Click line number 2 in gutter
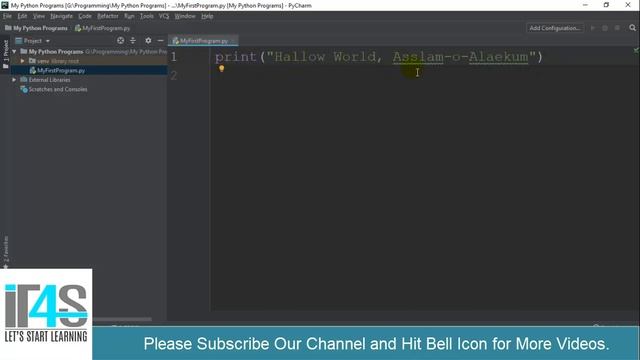 (x=174, y=76)
